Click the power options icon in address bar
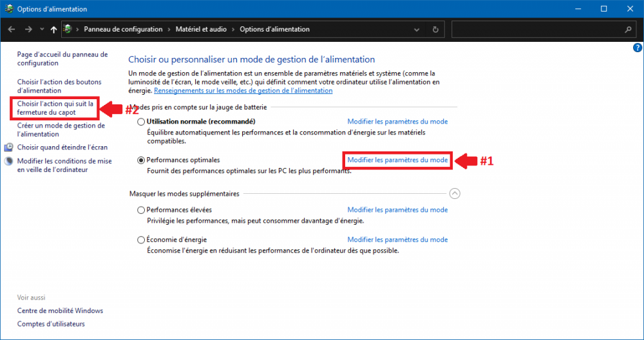 point(68,29)
